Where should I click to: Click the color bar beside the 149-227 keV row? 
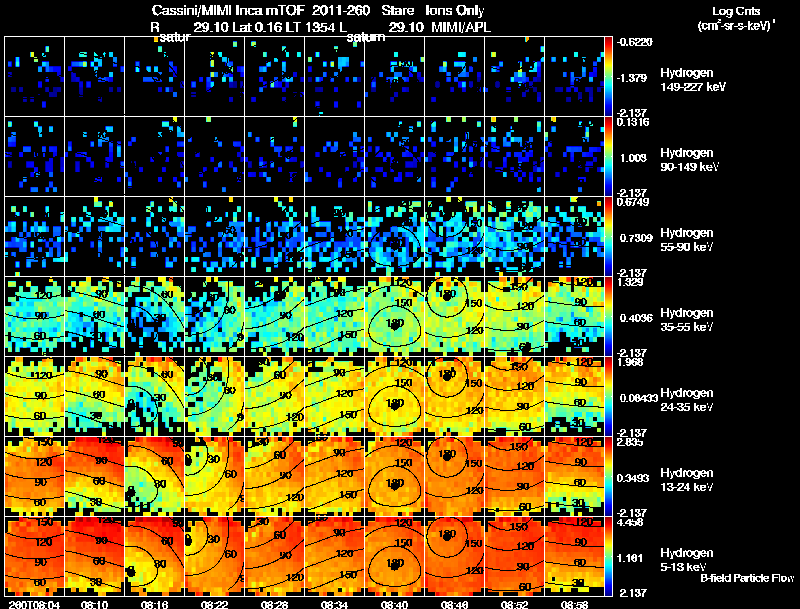[x=608, y=77]
